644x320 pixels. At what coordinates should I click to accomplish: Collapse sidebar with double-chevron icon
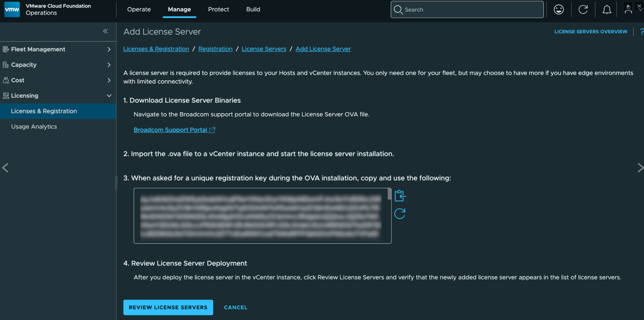[x=106, y=31]
